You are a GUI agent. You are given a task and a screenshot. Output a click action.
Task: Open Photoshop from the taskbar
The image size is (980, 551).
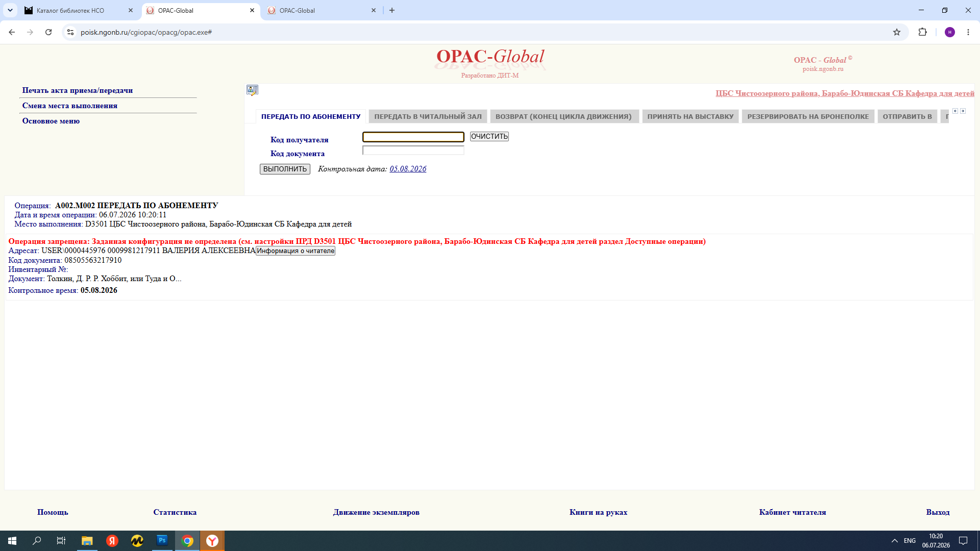[162, 540]
